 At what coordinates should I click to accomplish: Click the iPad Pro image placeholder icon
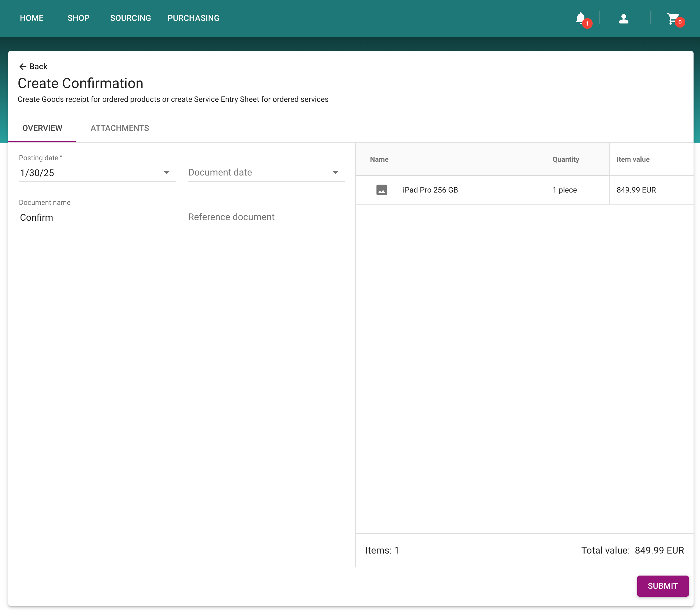[x=381, y=190]
